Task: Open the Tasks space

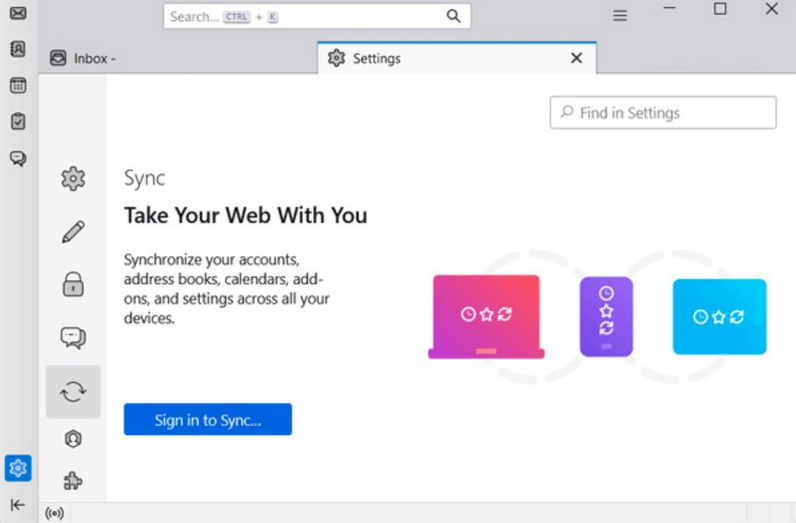Action: [18, 121]
